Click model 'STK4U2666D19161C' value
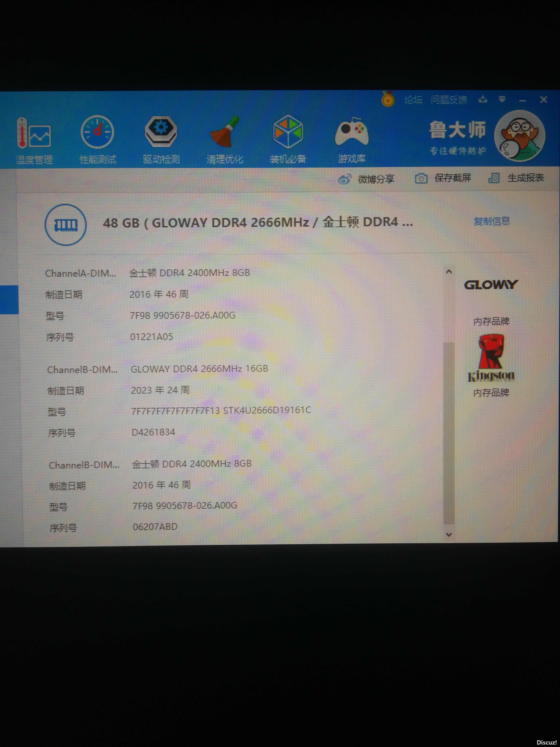 click(267, 410)
